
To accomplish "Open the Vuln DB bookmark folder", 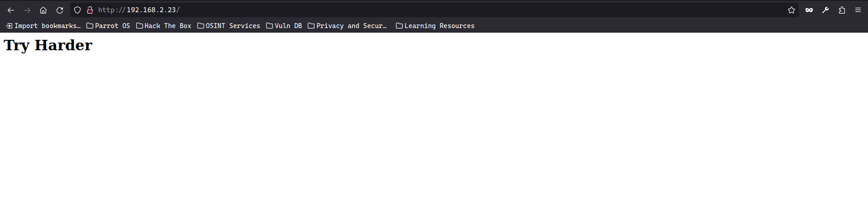I will point(284,26).
